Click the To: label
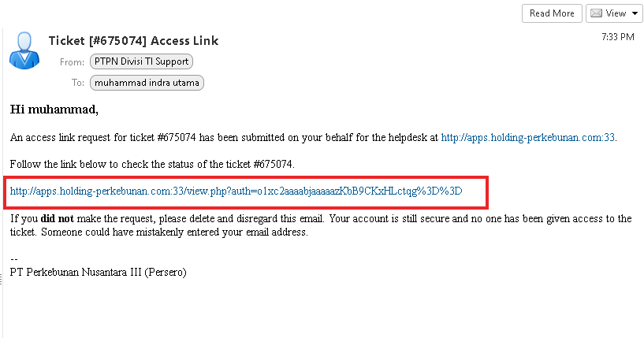Viewport: 644px width, 338px height. click(x=77, y=82)
